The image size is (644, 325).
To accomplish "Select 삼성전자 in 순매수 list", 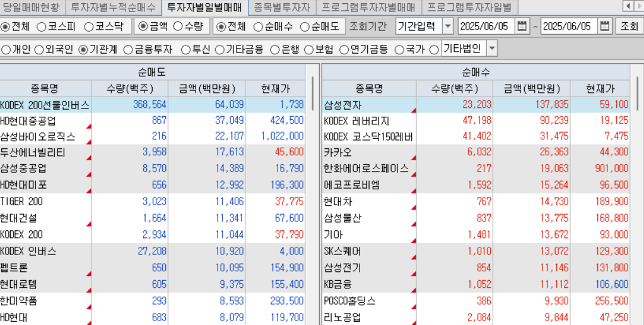I will coord(476,105).
